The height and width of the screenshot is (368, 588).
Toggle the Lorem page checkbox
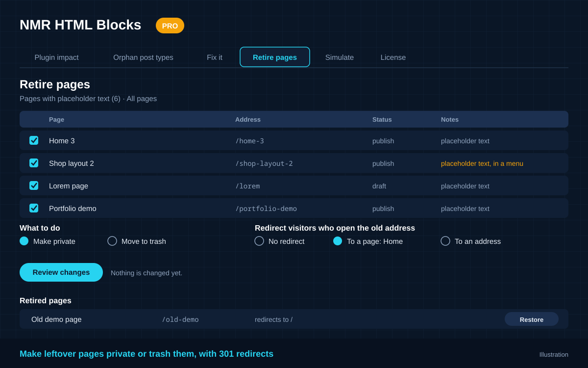click(x=34, y=185)
